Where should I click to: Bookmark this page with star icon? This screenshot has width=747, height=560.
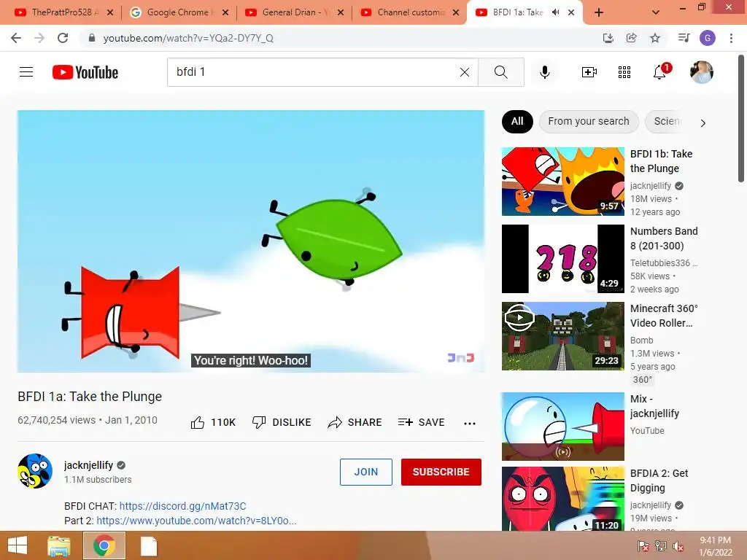pyautogui.click(x=655, y=38)
